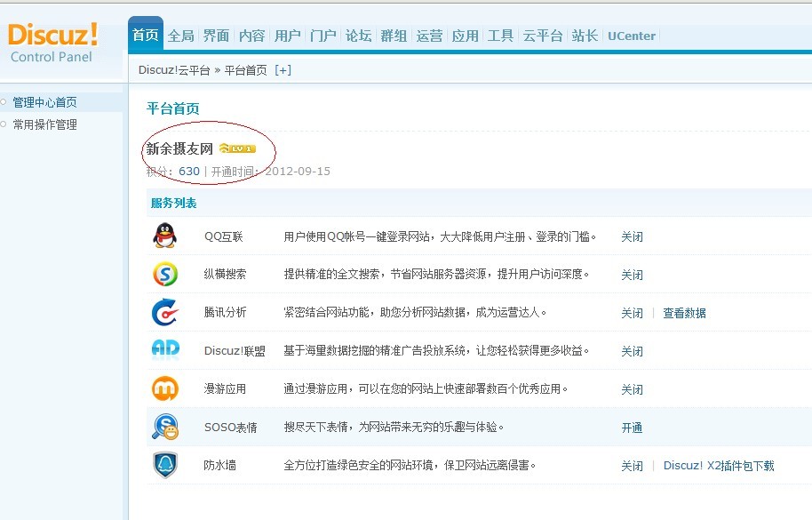Click the 纵横搜索 search service icon
812x520 pixels.
[165, 274]
